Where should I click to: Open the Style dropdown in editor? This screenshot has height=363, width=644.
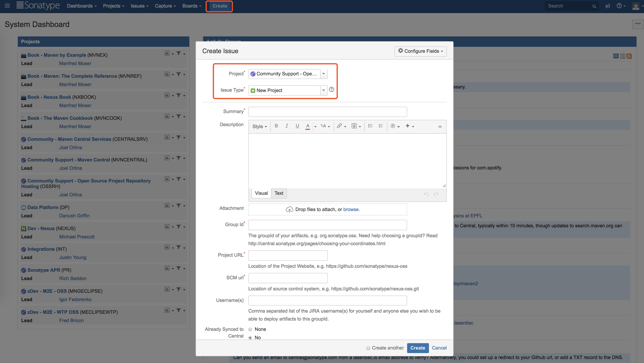[260, 127]
